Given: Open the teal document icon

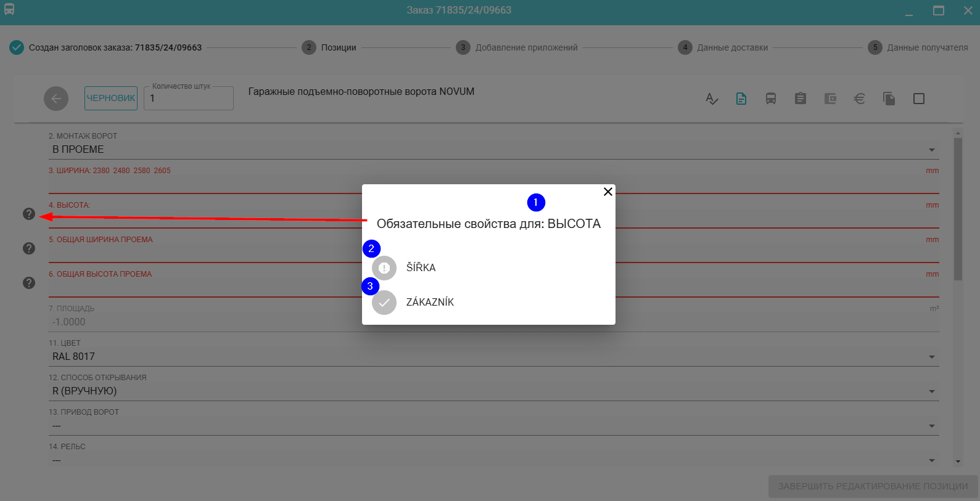Looking at the screenshot, I should point(741,99).
